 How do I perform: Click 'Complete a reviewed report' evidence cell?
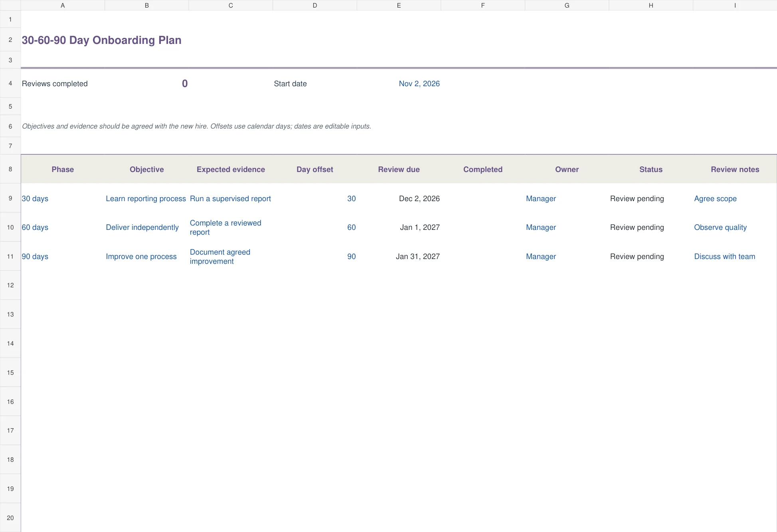(x=231, y=227)
